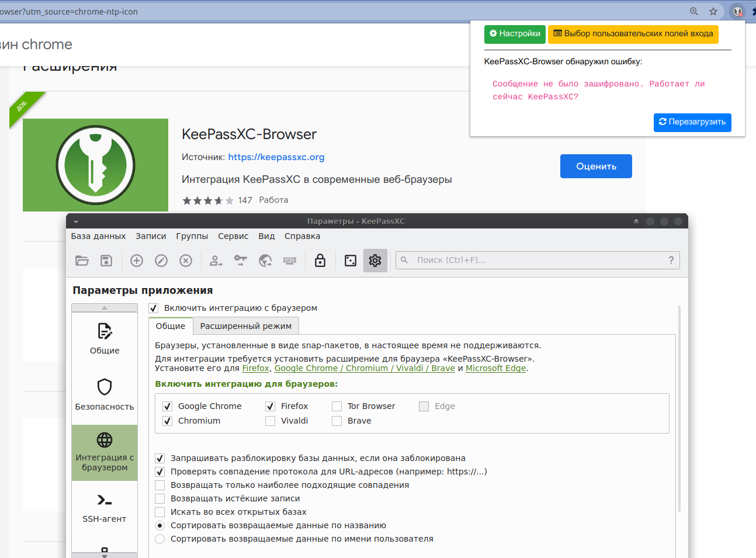Copy password using the key toolbar icon
The height and width of the screenshot is (558, 756).
pos(241,261)
